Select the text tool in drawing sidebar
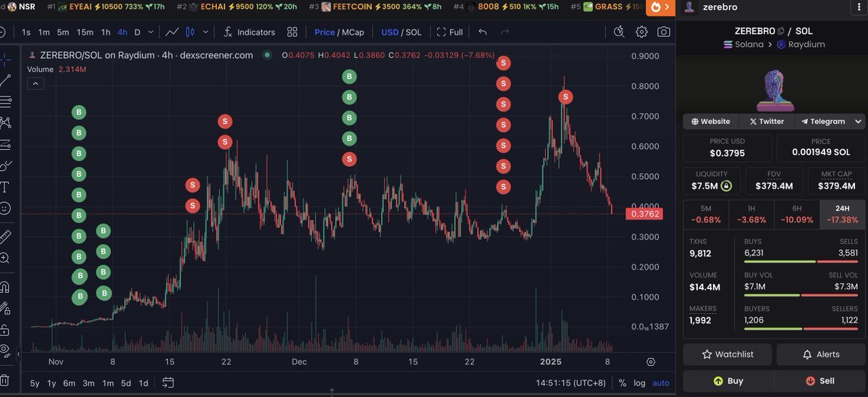The image size is (868, 397). (5, 187)
